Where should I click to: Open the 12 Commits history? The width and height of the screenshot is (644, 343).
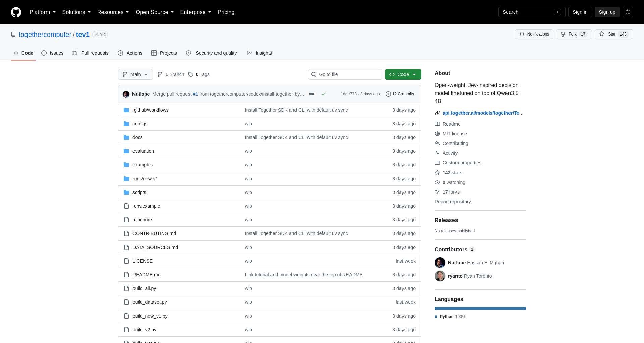(400, 94)
